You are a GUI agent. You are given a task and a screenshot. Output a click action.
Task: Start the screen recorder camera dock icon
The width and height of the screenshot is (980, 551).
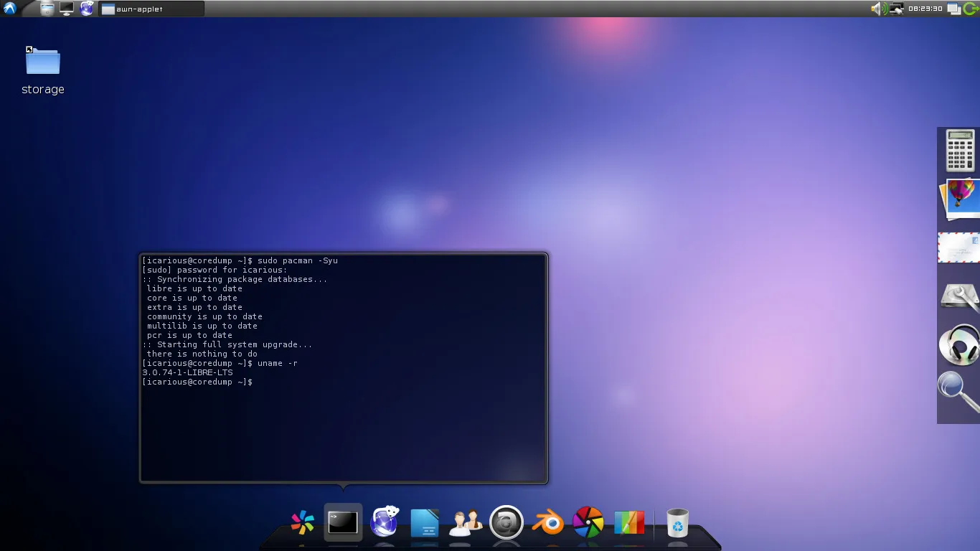pyautogui.click(x=507, y=523)
